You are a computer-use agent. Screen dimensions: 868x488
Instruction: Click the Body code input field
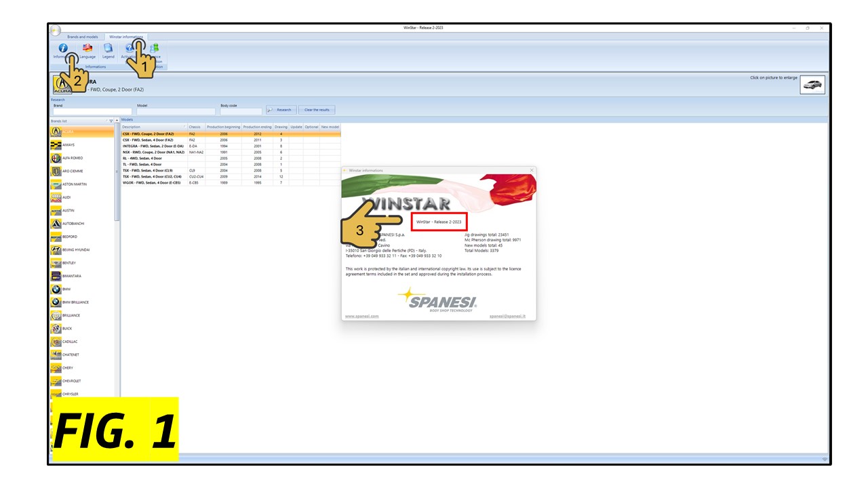(x=241, y=111)
